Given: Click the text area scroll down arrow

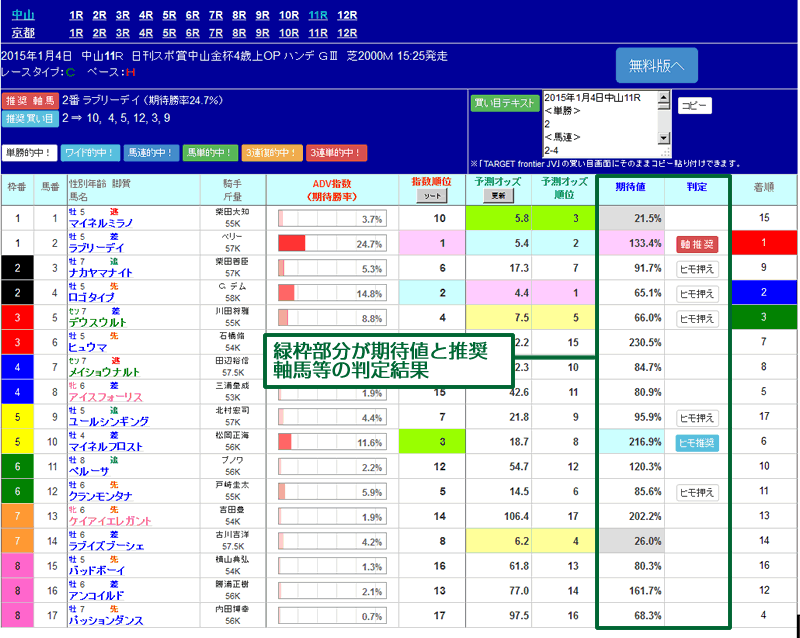Looking at the screenshot, I should coord(664,138).
